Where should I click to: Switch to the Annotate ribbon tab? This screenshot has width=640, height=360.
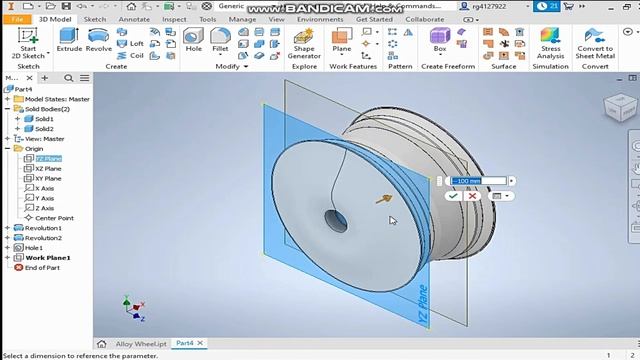134,19
